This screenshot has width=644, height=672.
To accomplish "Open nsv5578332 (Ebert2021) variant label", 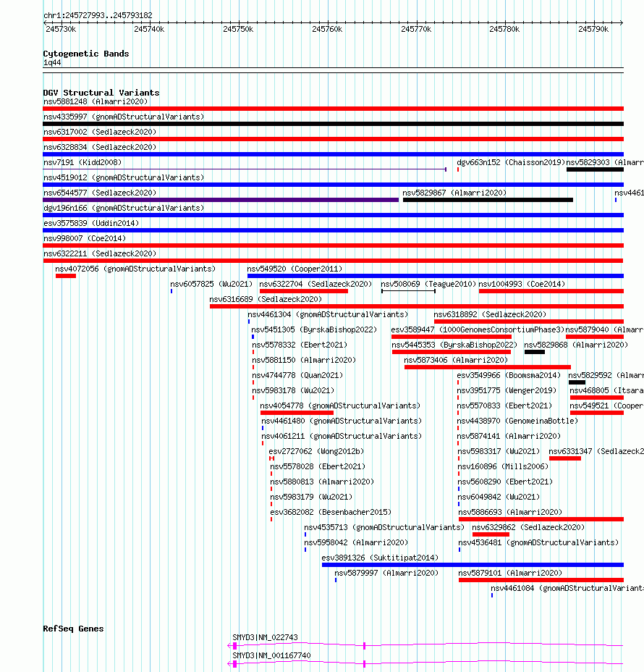I will 300,345.
